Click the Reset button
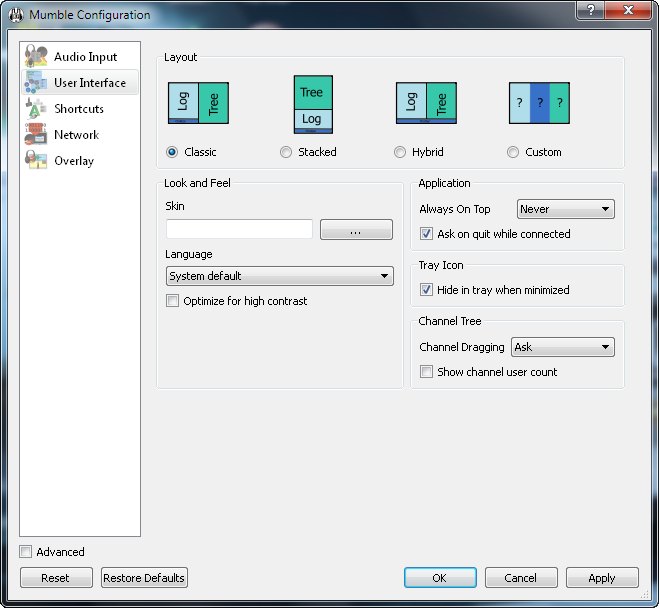Screen dimensions: 659x608 coord(56,578)
